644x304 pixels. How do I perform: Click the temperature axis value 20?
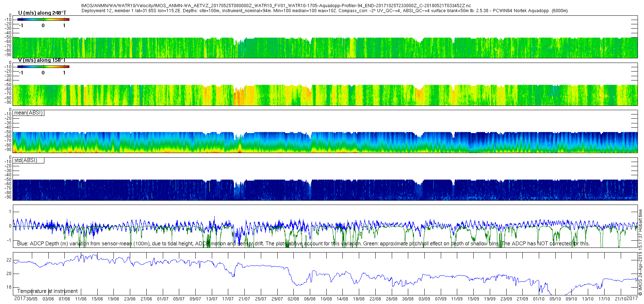(9, 274)
